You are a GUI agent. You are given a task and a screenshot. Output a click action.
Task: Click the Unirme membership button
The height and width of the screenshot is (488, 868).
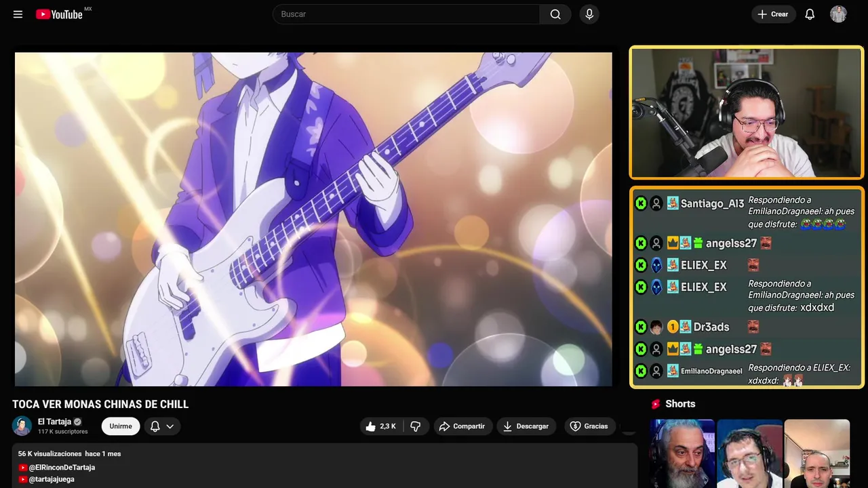(x=121, y=426)
